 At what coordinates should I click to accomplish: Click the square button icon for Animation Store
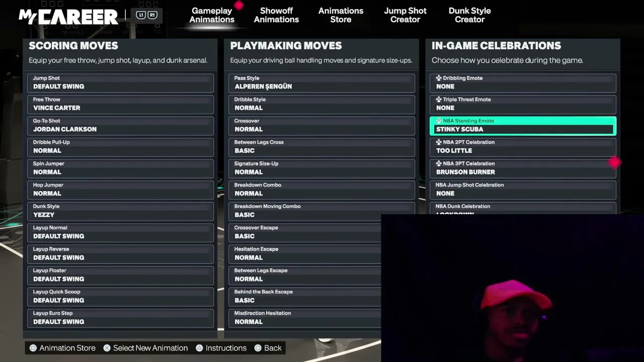(33, 348)
